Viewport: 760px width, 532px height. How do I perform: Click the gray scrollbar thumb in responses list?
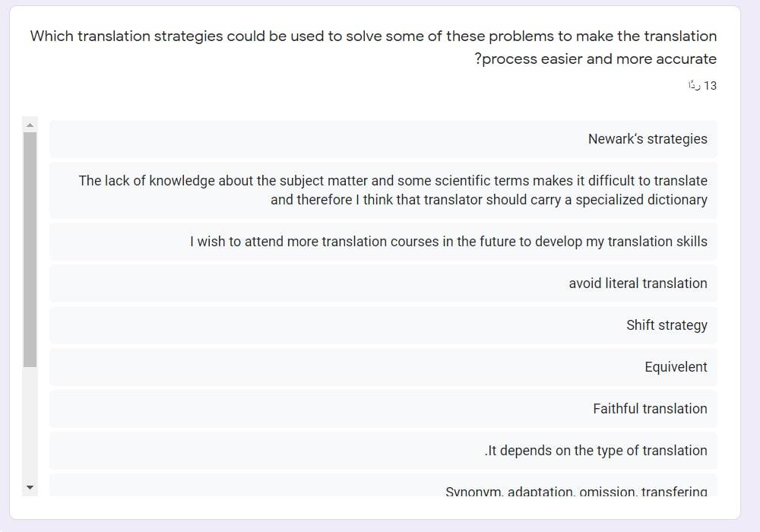point(30,249)
